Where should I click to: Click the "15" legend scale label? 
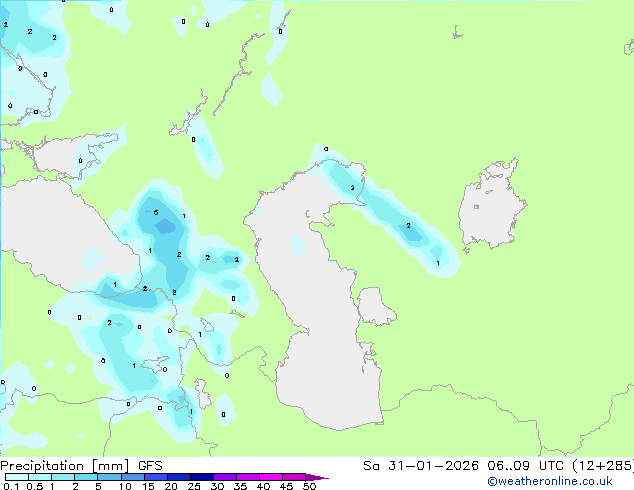click(x=148, y=486)
